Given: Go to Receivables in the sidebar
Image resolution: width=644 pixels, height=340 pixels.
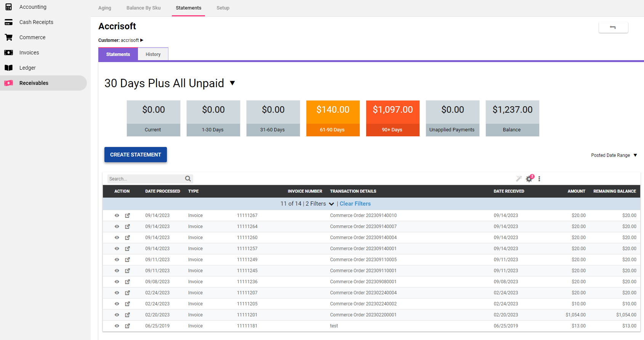Looking at the screenshot, I should point(43,83).
